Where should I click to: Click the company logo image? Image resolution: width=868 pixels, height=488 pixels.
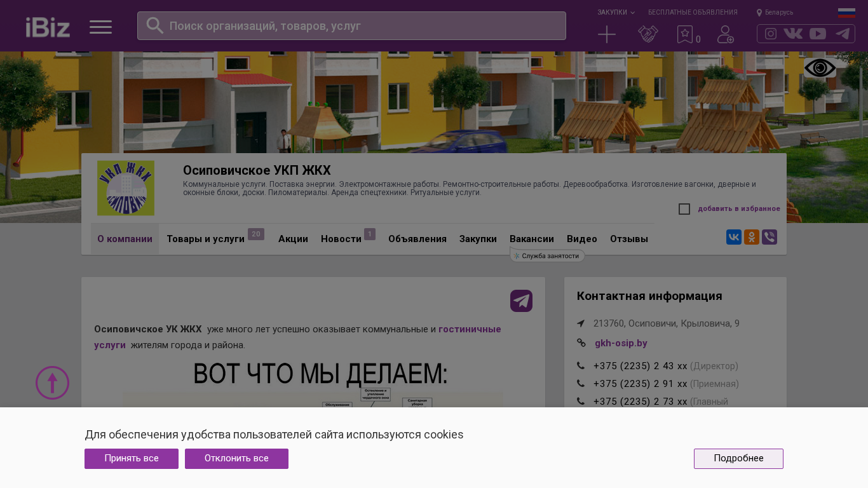[x=126, y=188]
